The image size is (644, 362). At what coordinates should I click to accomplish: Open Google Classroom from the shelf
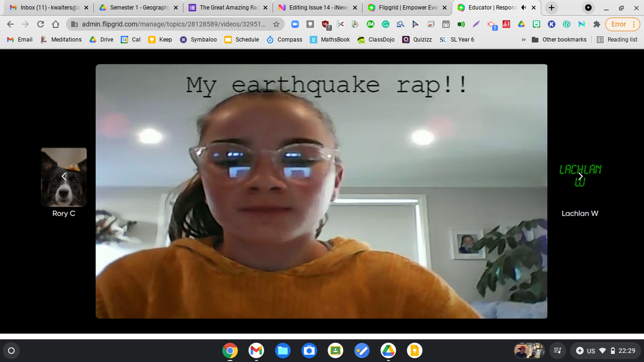(x=335, y=351)
